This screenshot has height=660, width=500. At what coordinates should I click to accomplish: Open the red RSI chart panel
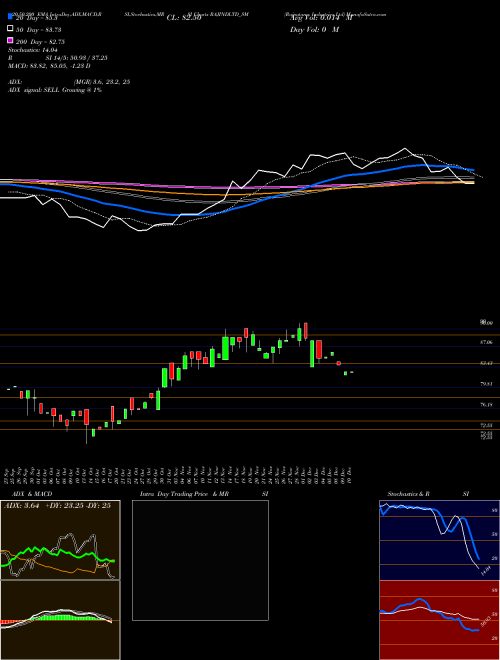pyautogui.click(x=439, y=620)
